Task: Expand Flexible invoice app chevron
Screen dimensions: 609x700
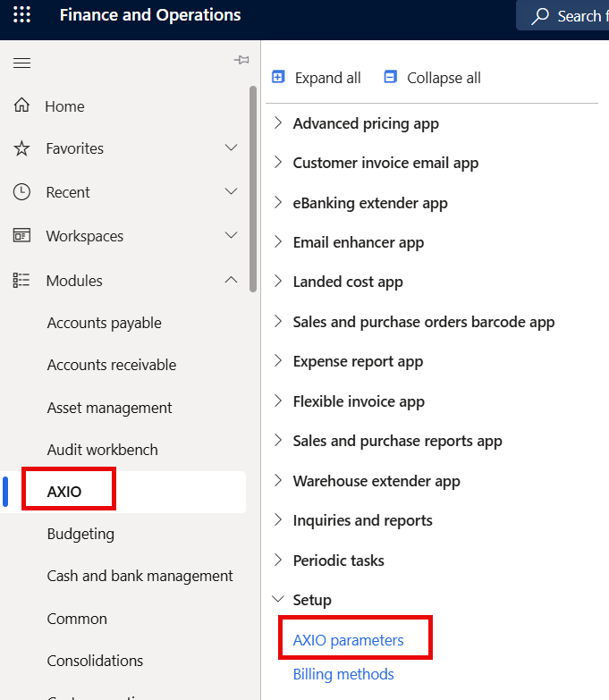Action: [x=278, y=401]
